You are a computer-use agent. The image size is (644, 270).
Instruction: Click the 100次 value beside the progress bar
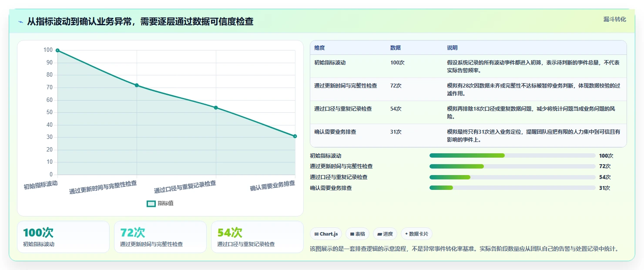(x=606, y=155)
